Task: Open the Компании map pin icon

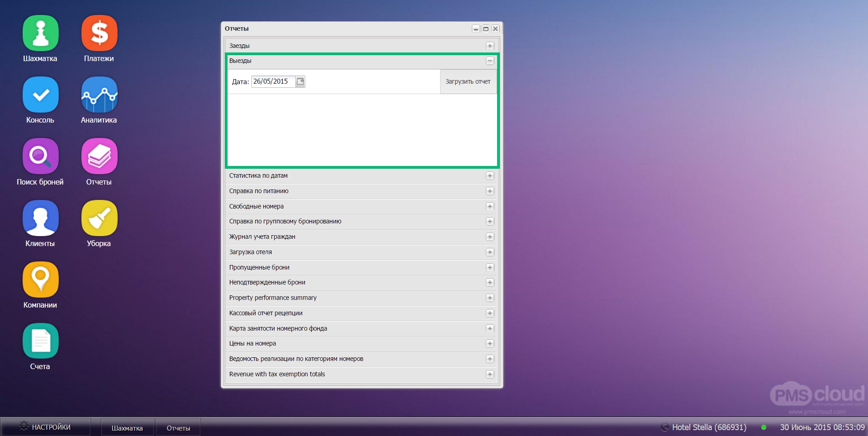Action: click(x=41, y=280)
